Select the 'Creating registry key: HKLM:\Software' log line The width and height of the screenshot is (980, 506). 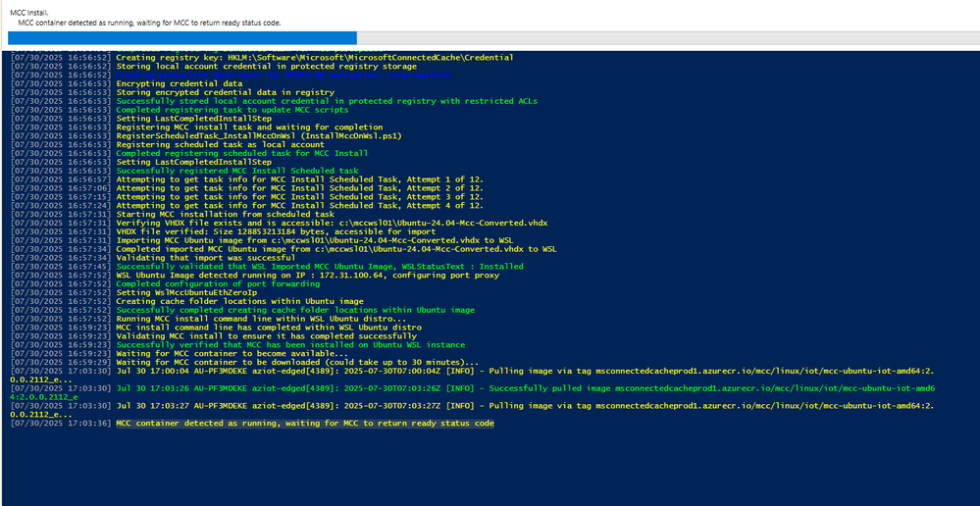315,58
